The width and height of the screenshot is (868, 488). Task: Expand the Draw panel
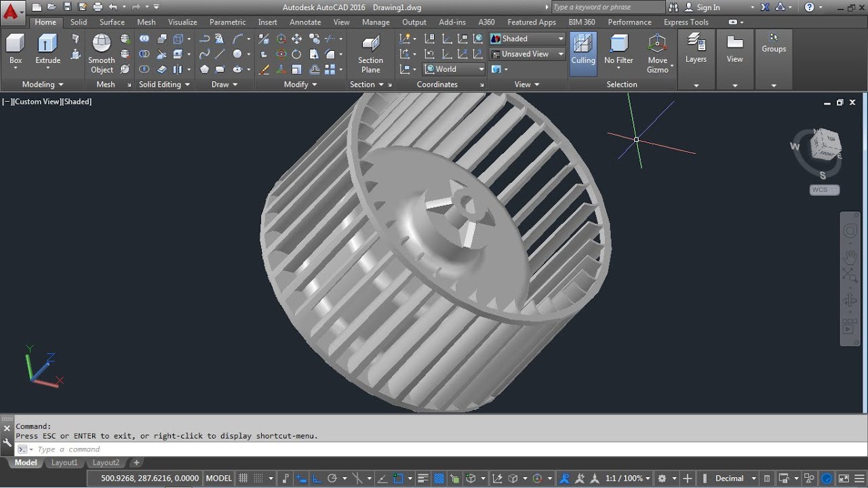(224, 85)
